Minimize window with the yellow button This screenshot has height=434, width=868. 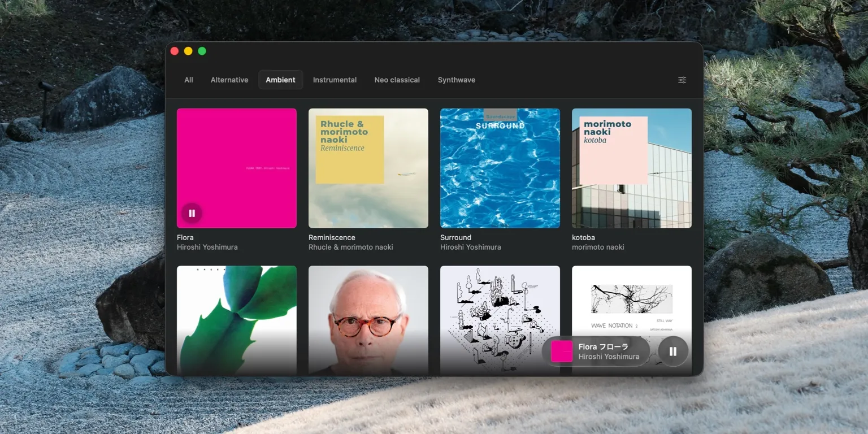pyautogui.click(x=188, y=51)
